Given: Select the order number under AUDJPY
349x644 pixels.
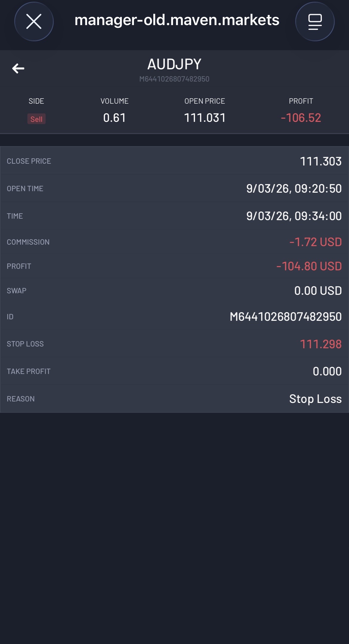Looking at the screenshot, I should [x=174, y=79].
